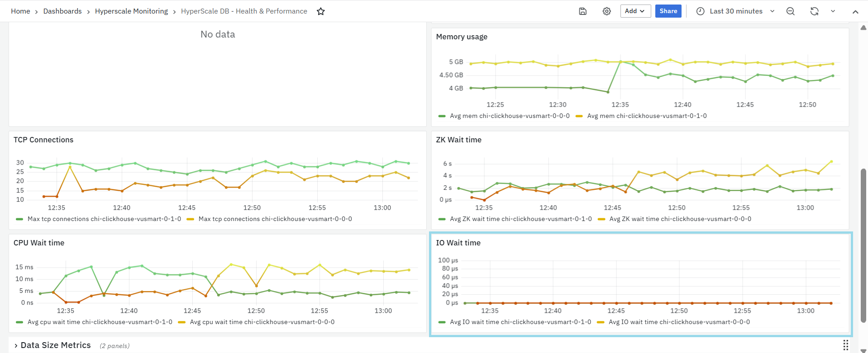This screenshot has height=353, width=868.
Task: Open dashboard settings gear icon
Action: (x=607, y=11)
